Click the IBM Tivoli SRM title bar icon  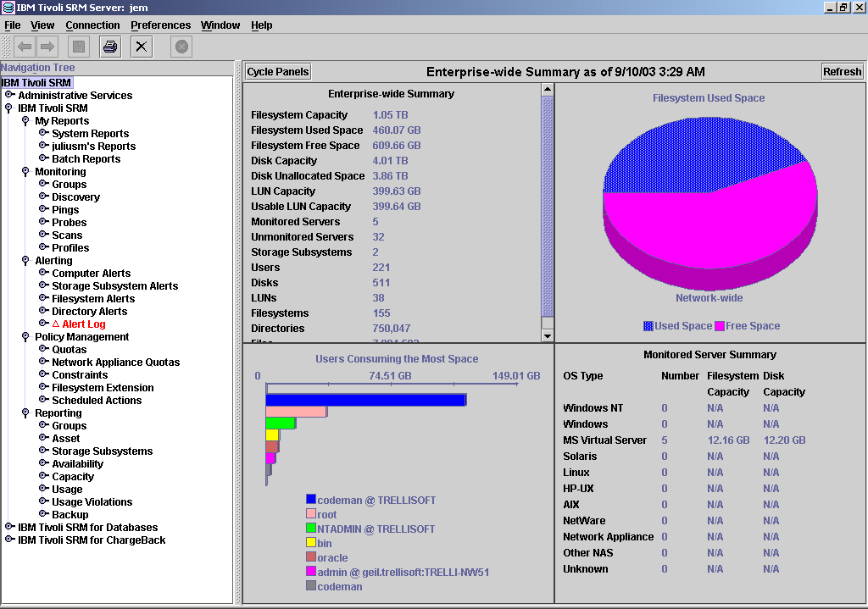(x=8, y=7)
